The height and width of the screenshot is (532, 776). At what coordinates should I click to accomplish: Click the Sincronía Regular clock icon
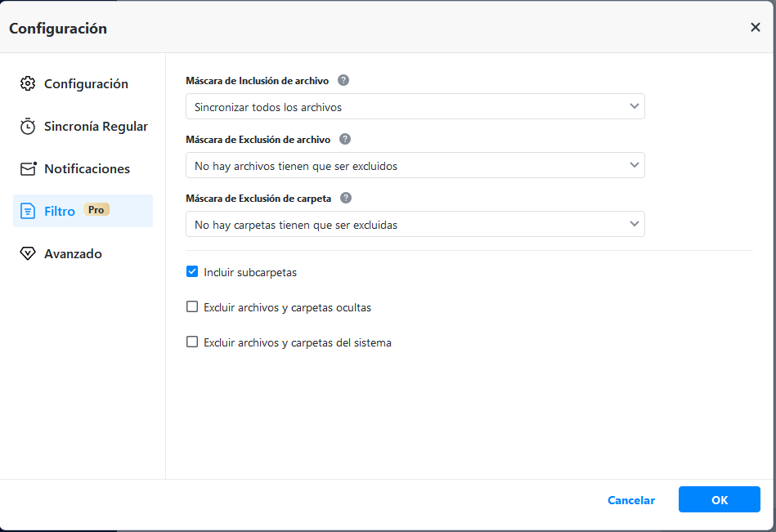(28, 126)
